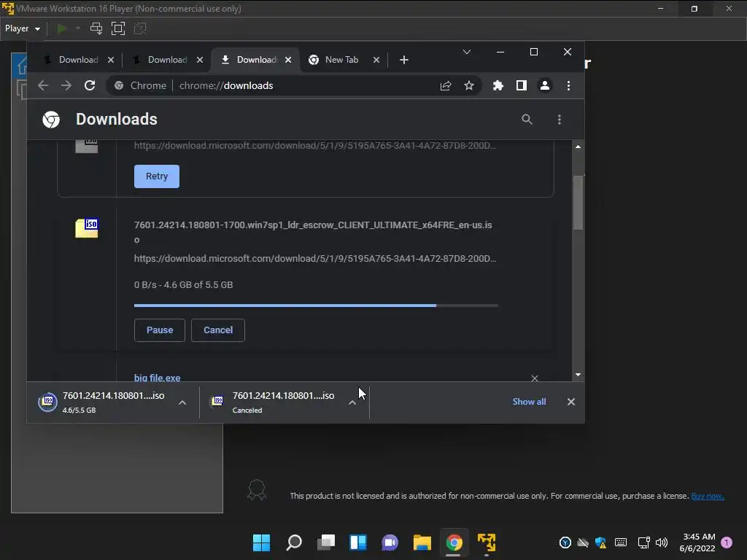Open Task View on taskbar
This screenshot has height=560, width=747.
click(x=326, y=542)
